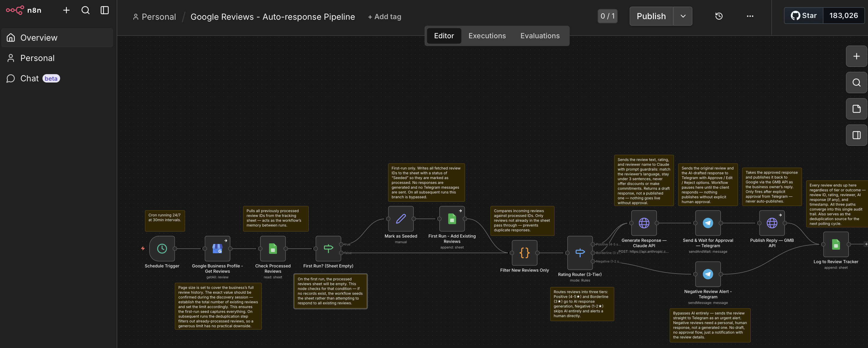Image resolution: width=868 pixels, height=348 pixels.
Task: Switch to the Executions tab
Action: tap(487, 35)
